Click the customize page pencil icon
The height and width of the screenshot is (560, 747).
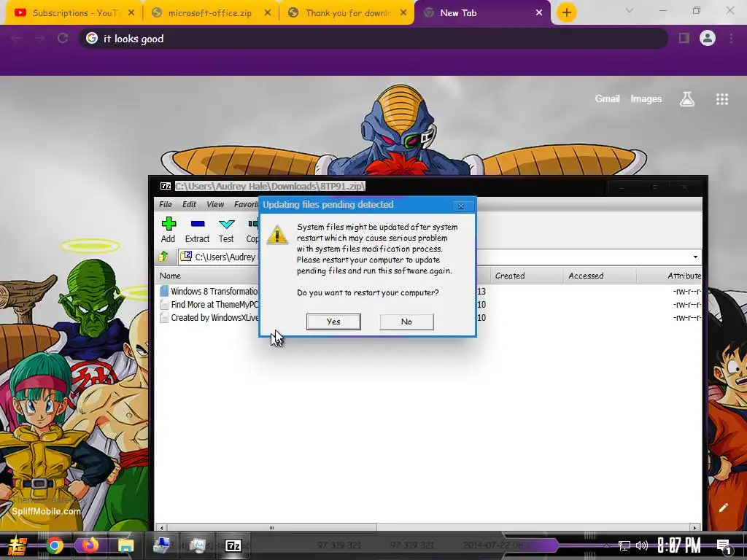[x=723, y=507]
